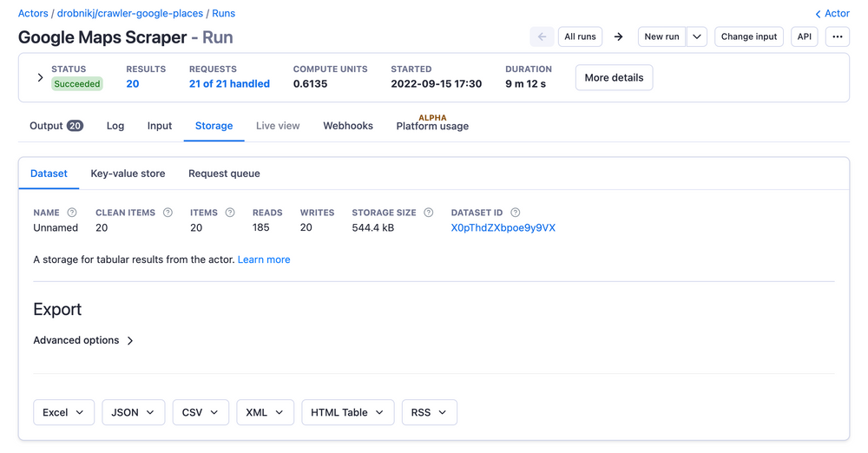The image size is (868, 453).
Task: Go to next run right arrow
Action: [x=618, y=36]
